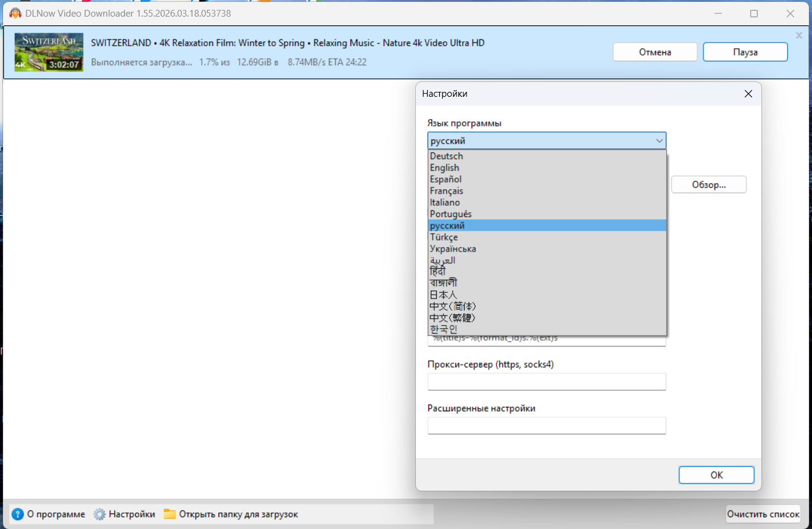Choose Deutsch in the language list

point(446,156)
